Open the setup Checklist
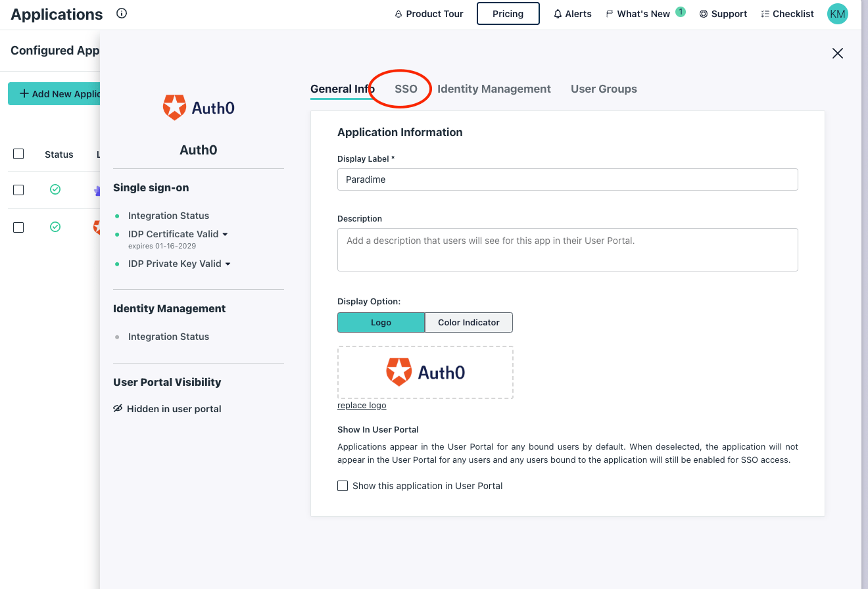Image resolution: width=868 pixels, height=589 pixels. click(x=787, y=14)
